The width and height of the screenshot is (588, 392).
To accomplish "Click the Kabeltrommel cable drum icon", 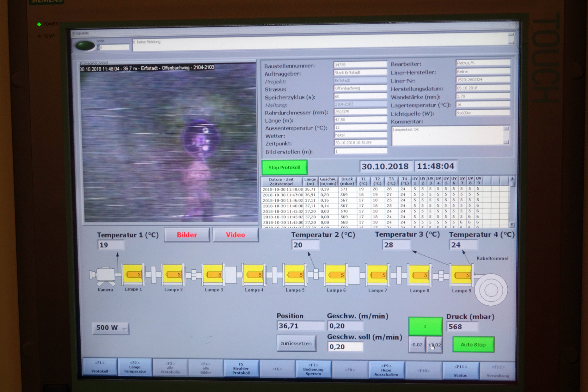I will (x=491, y=290).
